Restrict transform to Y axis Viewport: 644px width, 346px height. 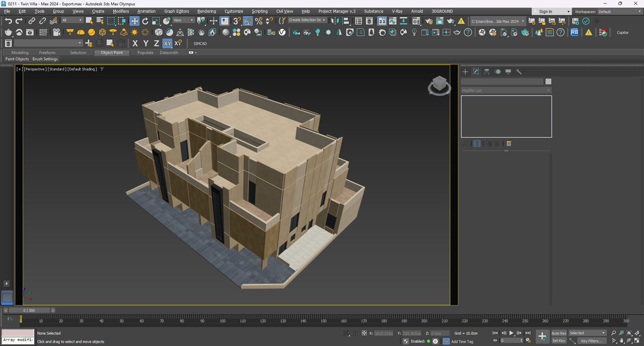coord(146,43)
